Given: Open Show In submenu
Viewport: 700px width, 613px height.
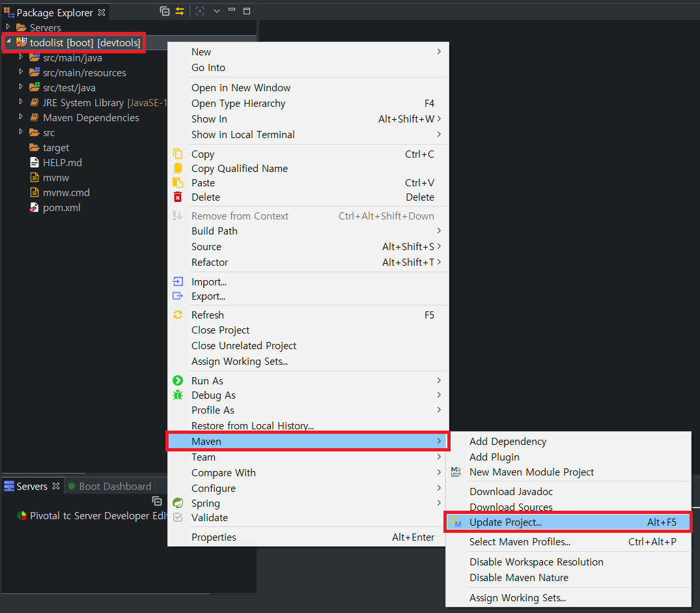Looking at the screenshot, I should (308, 119).
